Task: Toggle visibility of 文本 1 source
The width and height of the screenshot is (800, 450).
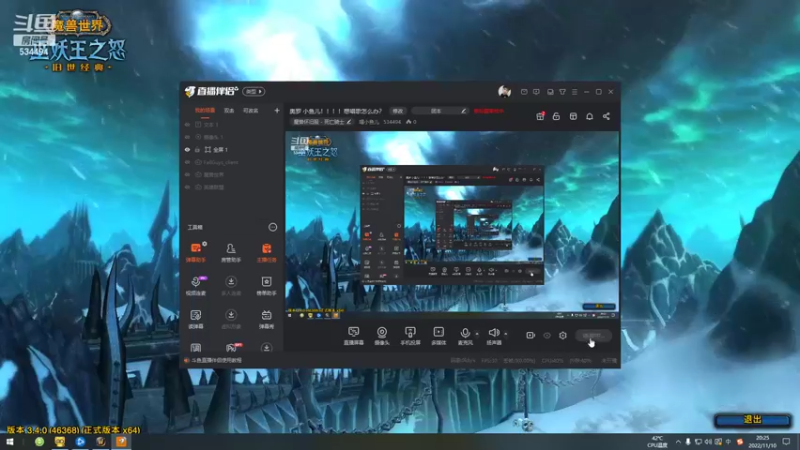Action: tap(187, 124)
